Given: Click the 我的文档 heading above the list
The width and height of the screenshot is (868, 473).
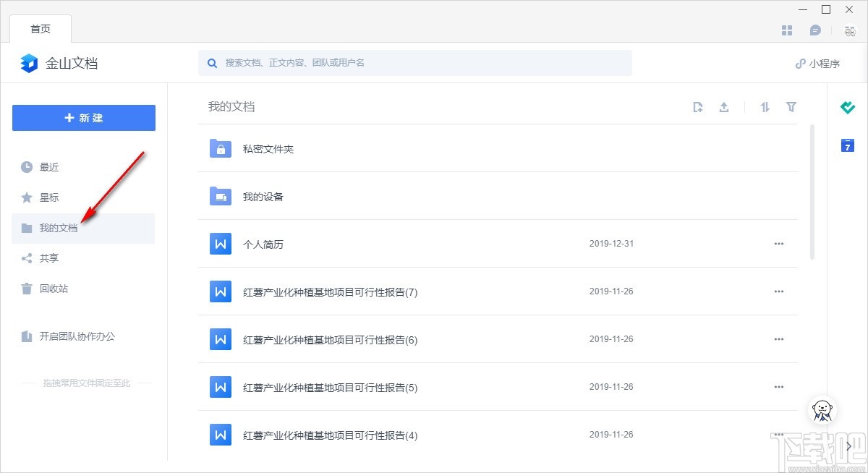Looking at the screenshot, I should [231, 106].
